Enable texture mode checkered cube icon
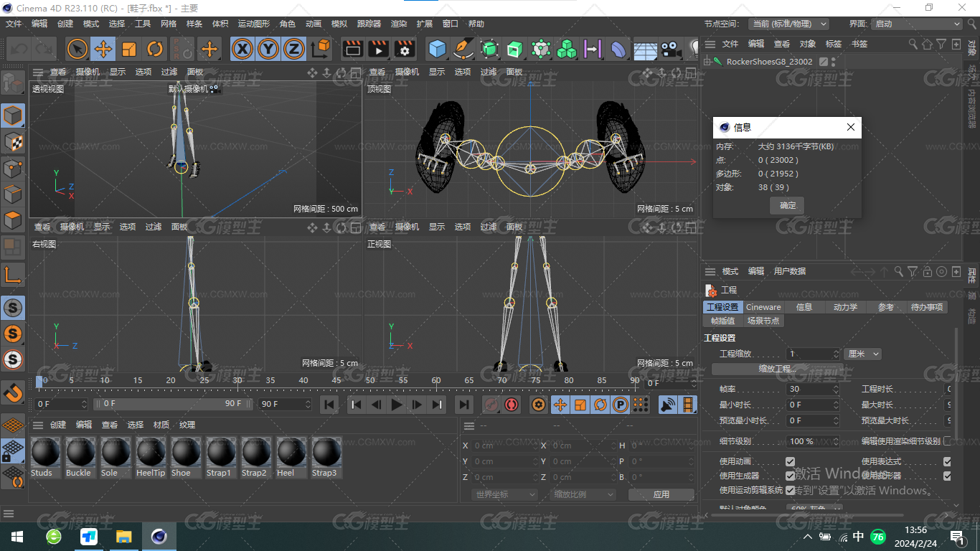The image size is (980, 551). 13,142
